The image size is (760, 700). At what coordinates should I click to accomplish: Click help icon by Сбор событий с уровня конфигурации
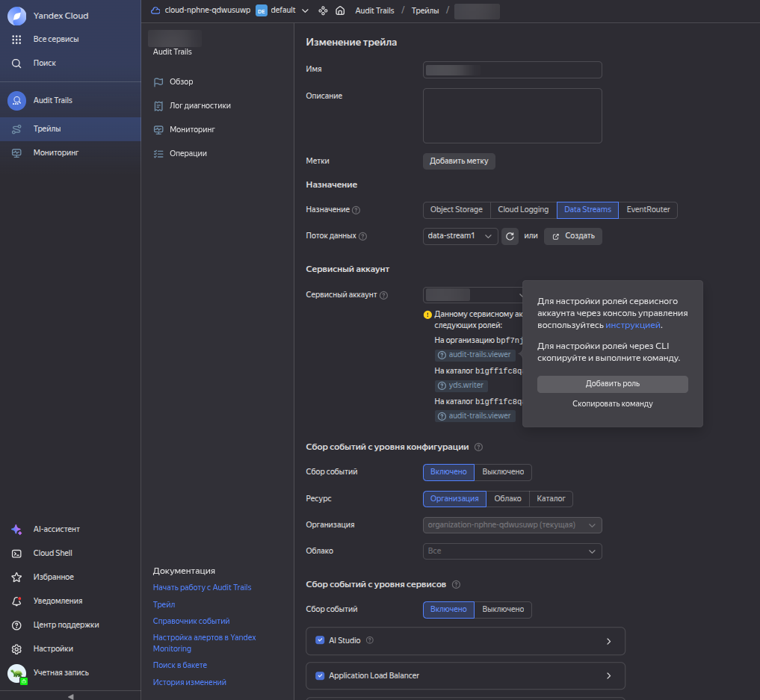click(x=478, y=447)
